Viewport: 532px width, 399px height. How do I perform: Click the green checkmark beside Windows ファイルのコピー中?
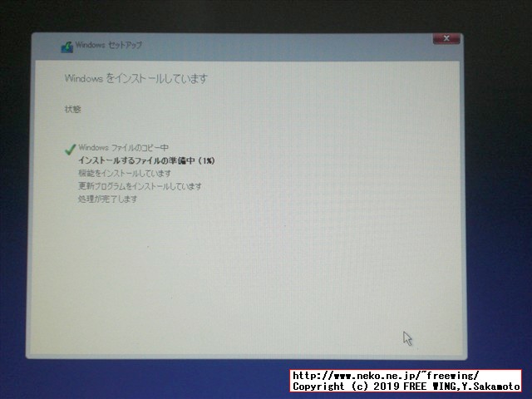[x=70, y=150]
